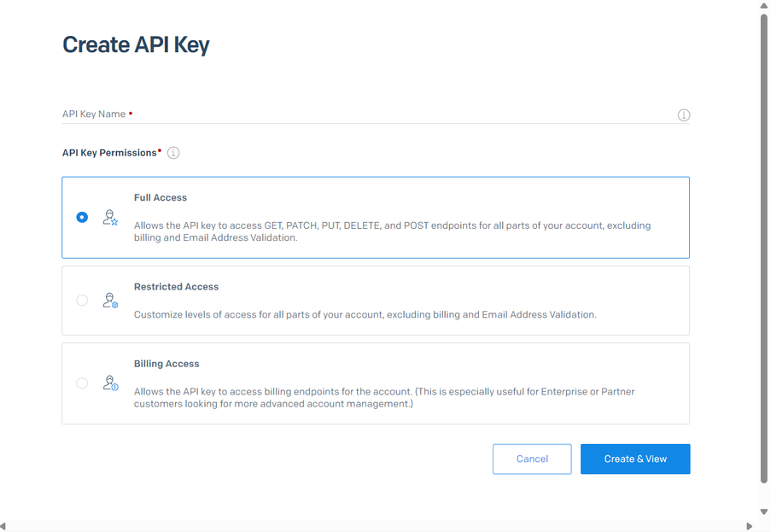Click the user-with-gear icon for Restricted Access

pyautogui.click(x=109, y=300)
